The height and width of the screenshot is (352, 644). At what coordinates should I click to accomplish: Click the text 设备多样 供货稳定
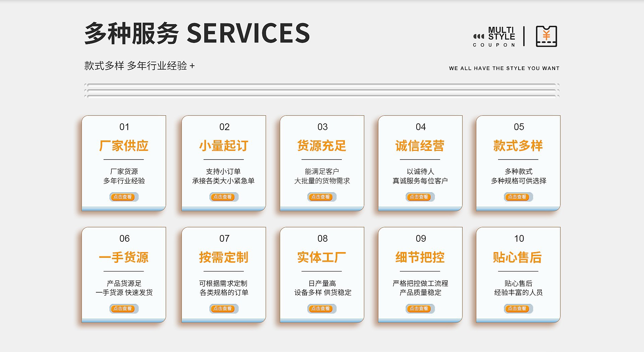pyautogui.click(x=323, y=293)
